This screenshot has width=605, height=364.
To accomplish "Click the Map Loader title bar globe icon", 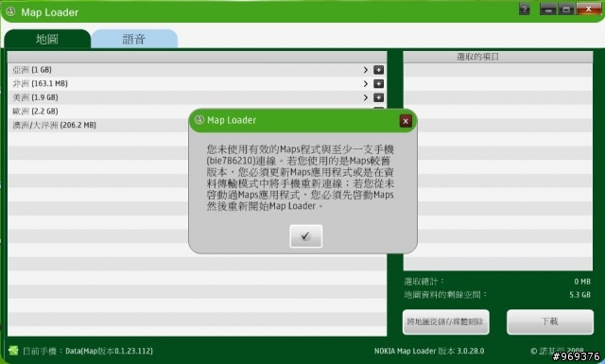I will pyautogui.click(x=10, y=12).
